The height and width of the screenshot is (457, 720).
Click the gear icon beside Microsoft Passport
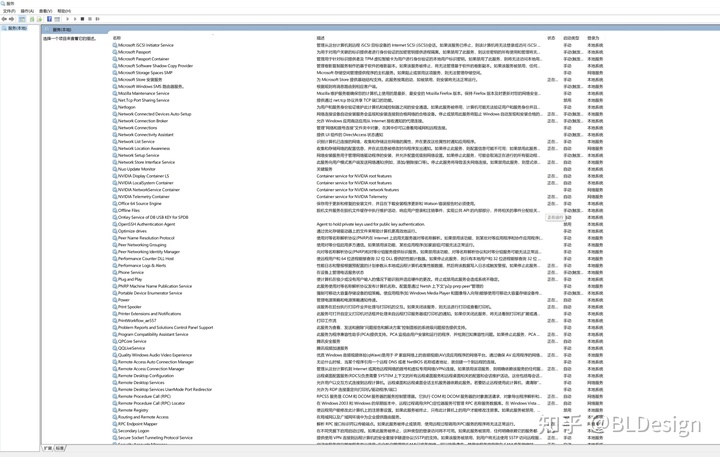[115, 52]
